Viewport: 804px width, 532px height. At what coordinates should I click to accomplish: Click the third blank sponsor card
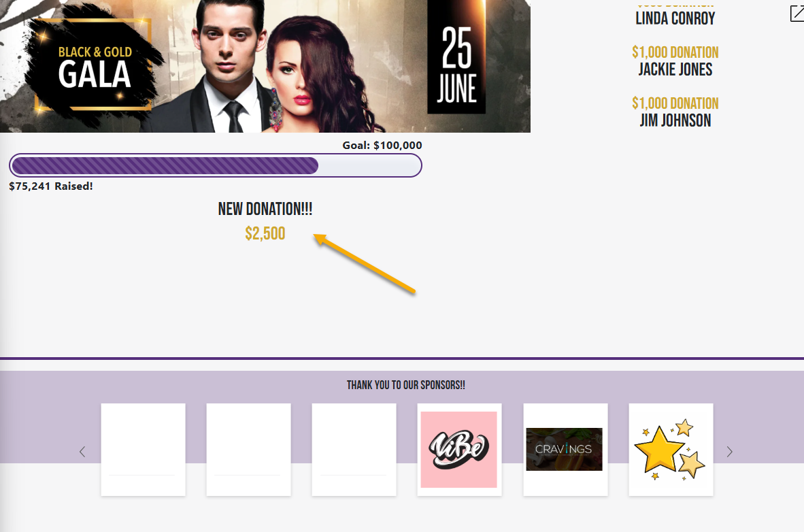click(x=354, y=450)
